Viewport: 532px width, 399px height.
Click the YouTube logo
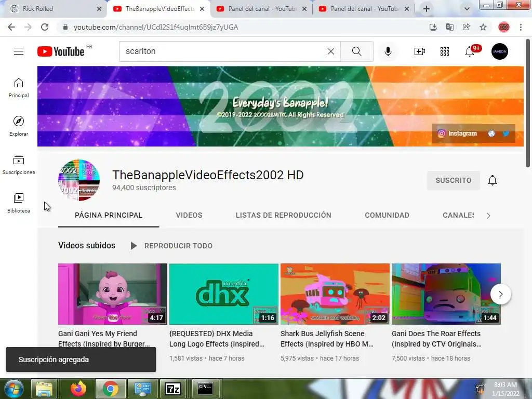61,51
